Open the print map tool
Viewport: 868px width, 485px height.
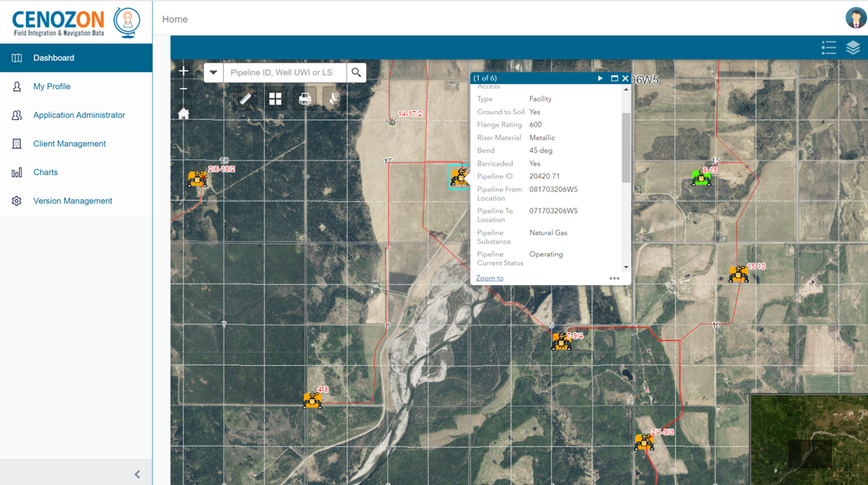[x=305, y=98]
